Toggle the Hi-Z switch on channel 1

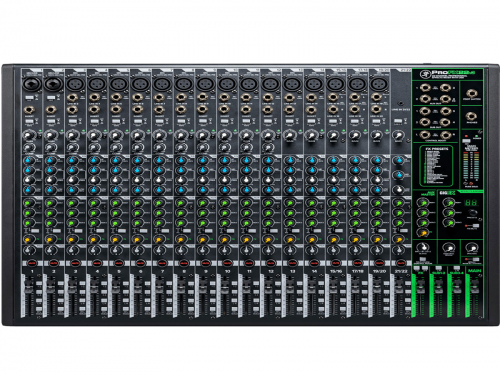point(29,98)
